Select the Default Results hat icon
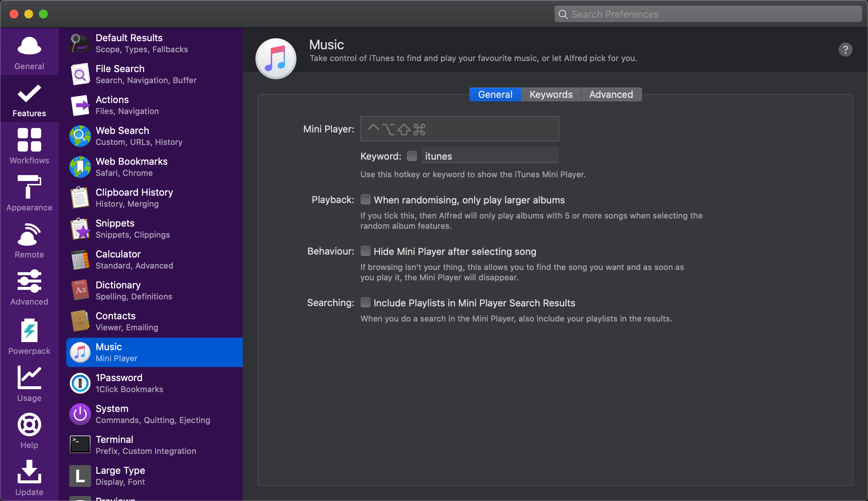This screenshot has height=501, width=868. pyautogui.click(x=80, y=43)
